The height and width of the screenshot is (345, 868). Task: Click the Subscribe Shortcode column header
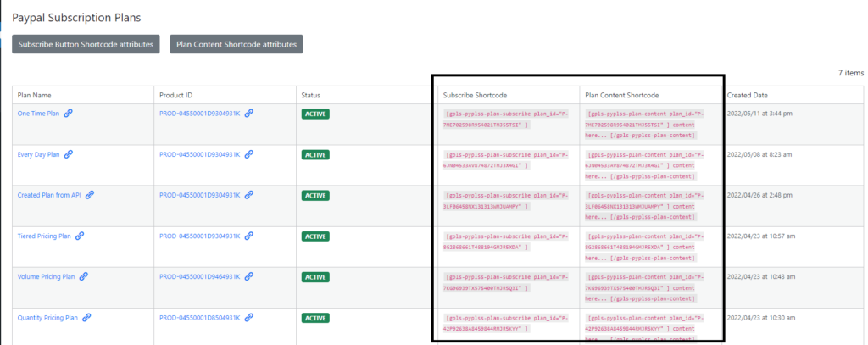475,95
